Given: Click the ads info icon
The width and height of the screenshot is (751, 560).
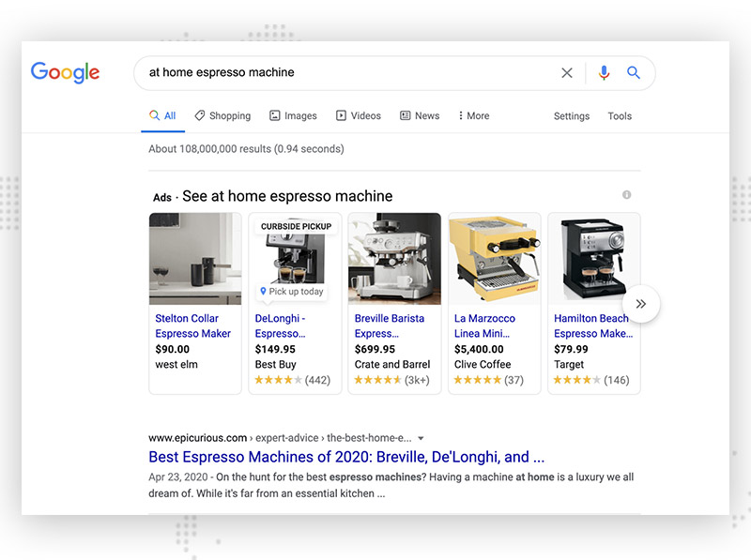Looking at the screenshot, I should (x=626, y=195).
